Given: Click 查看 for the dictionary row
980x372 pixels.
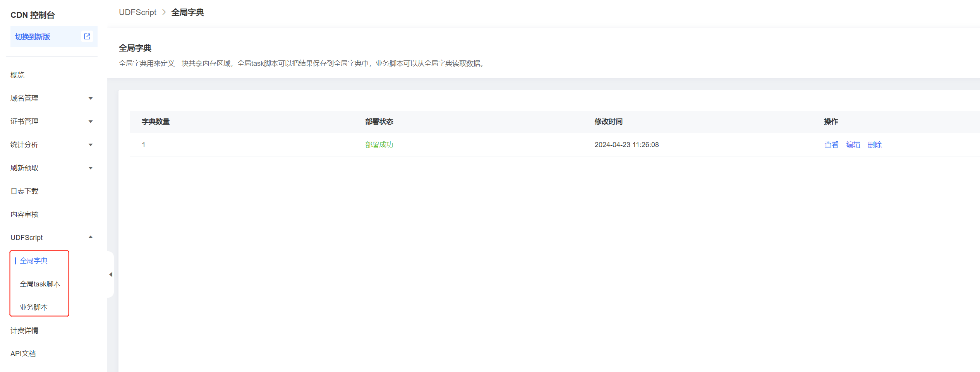Looking at the screenshot, I should click(x=831, y=145).
